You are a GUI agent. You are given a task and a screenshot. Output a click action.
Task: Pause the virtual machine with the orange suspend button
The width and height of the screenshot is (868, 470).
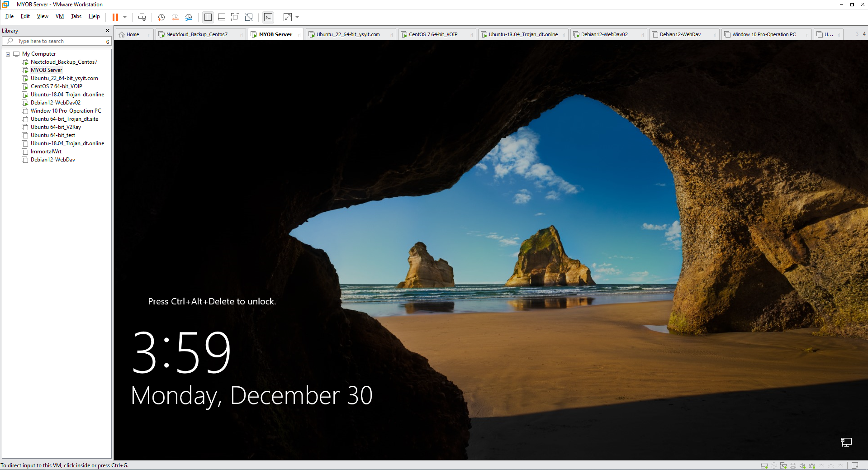115,17
